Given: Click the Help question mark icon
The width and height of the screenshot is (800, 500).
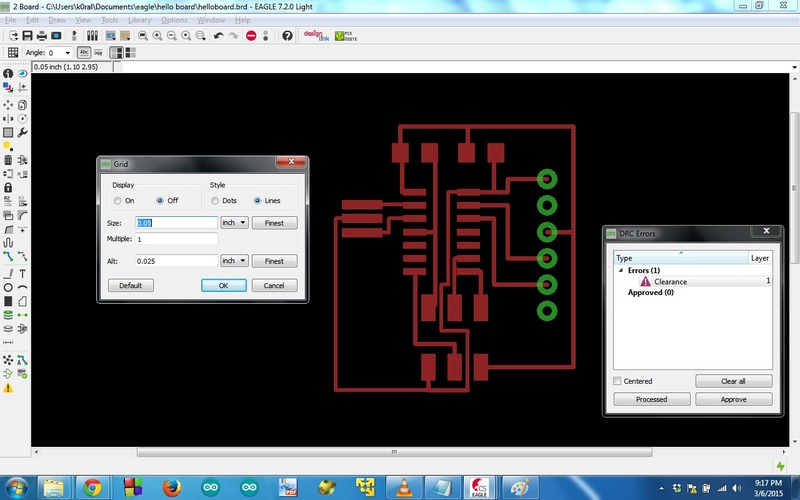Looking at the screenshot, I should tap(287, 36).
